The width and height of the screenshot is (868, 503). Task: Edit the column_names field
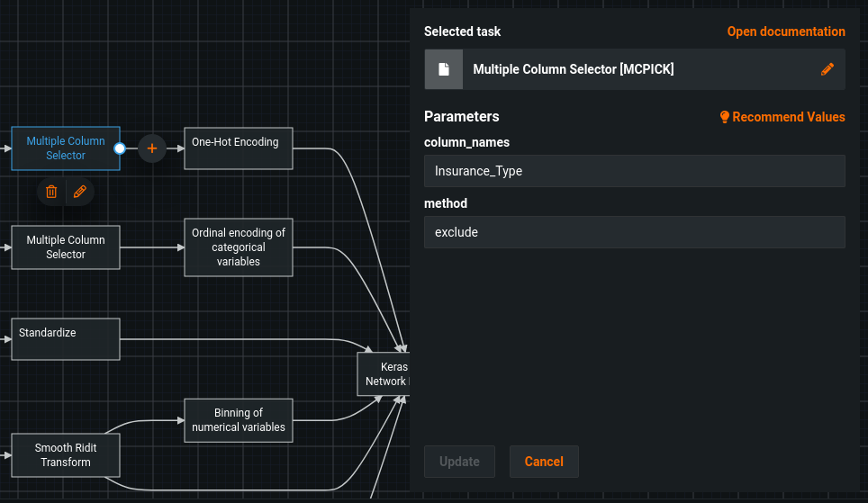tap(634, 171)
